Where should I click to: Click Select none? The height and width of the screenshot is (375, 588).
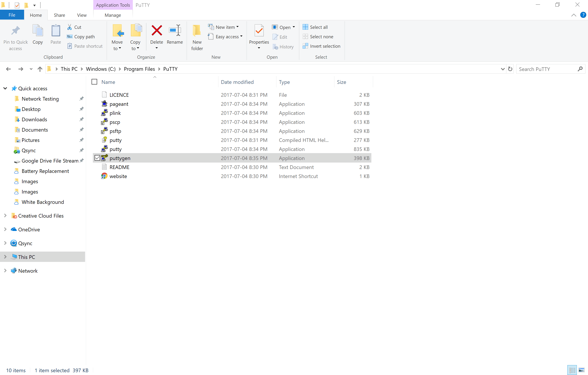pyautogui.click(x=318, y=37)
